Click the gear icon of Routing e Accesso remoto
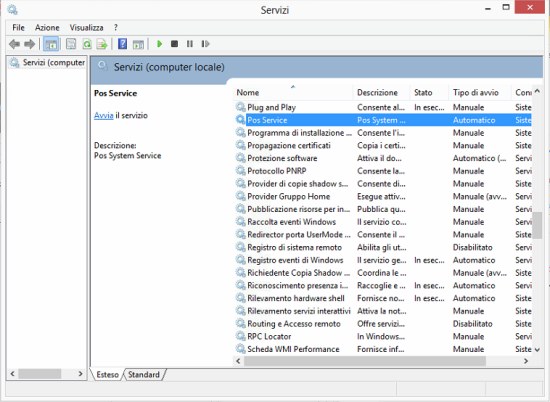The width and height of the screenshot is (550, 402). (x=241, y=323)
